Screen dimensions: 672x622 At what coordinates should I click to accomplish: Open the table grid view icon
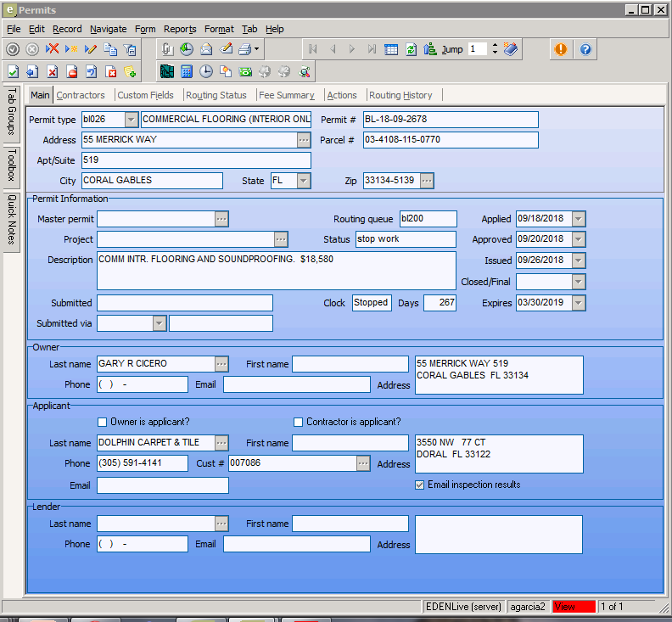[391, 49]
